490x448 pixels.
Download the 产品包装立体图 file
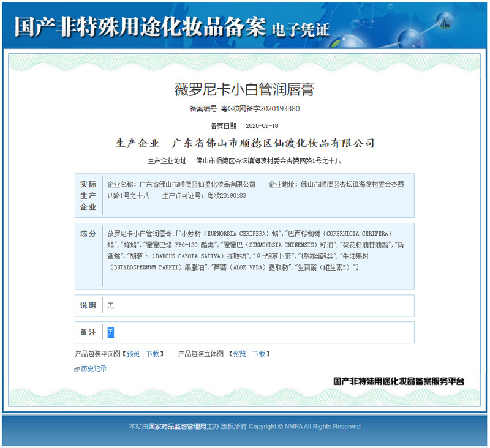[259, 354]
